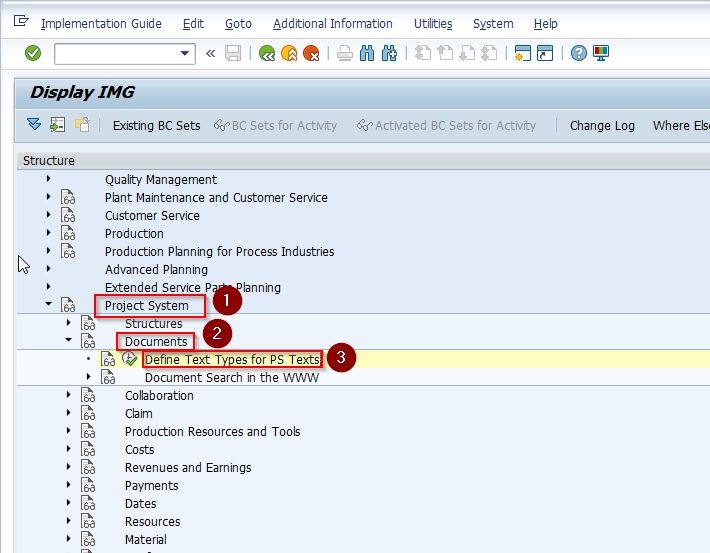Select the Claim tree item
The image size is (710, 553).
coord(139,414)
